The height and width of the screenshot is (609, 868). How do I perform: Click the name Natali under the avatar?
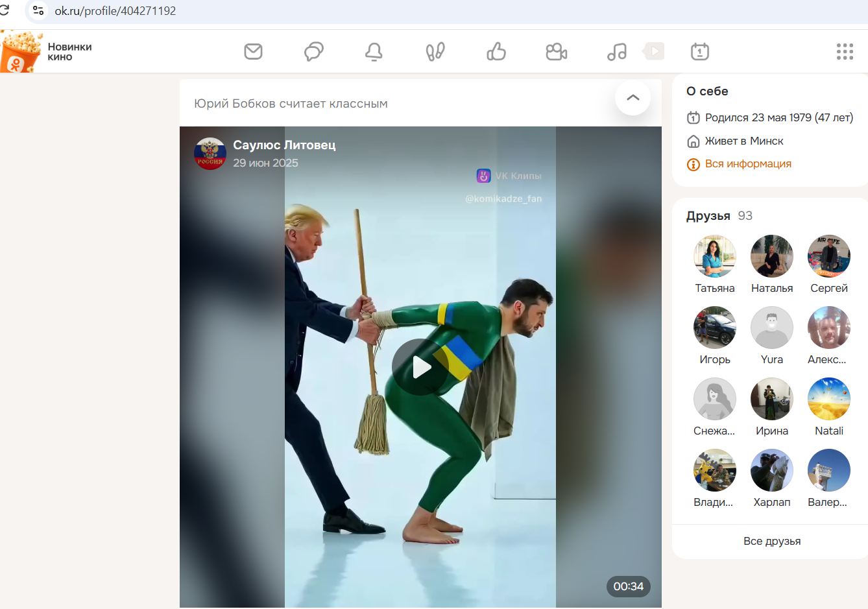[x=829, y=431]
